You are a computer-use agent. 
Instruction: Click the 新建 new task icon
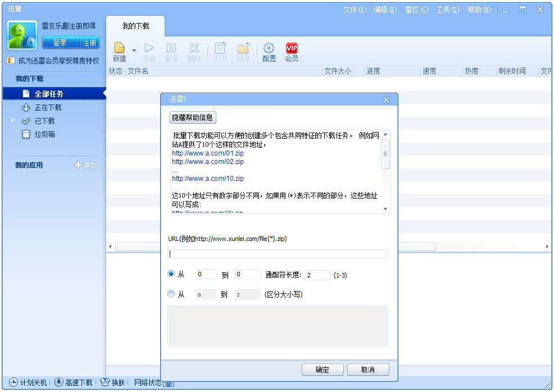click(119, 48)
